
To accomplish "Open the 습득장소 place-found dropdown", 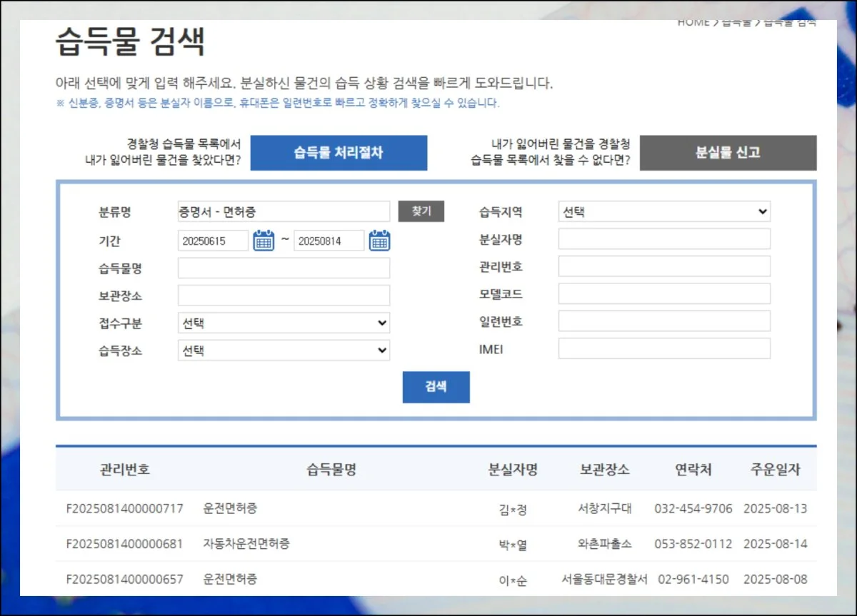I will [x=284, y=350].
